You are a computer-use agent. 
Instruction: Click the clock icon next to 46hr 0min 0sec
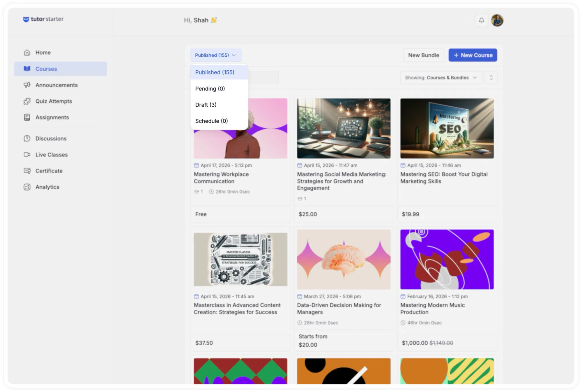coord(403,322)
